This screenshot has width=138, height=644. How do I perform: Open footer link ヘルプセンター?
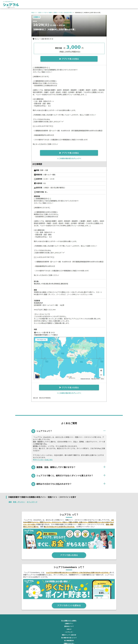[x=69, y=632]
